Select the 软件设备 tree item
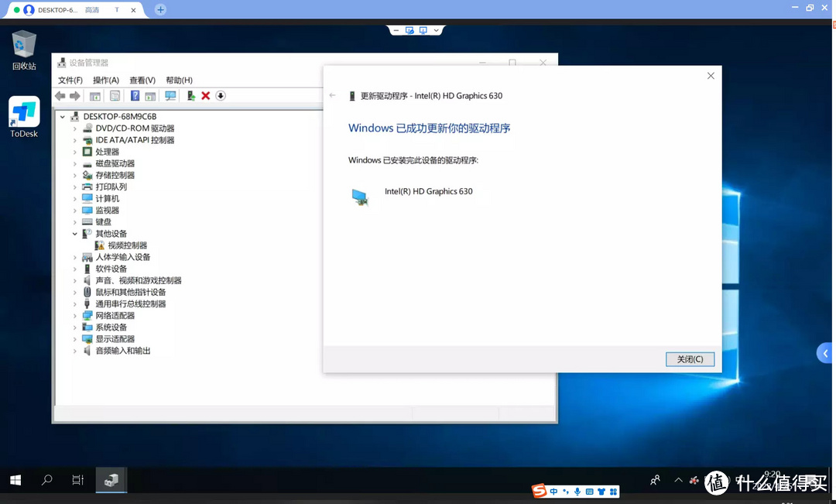 point(111,269)
